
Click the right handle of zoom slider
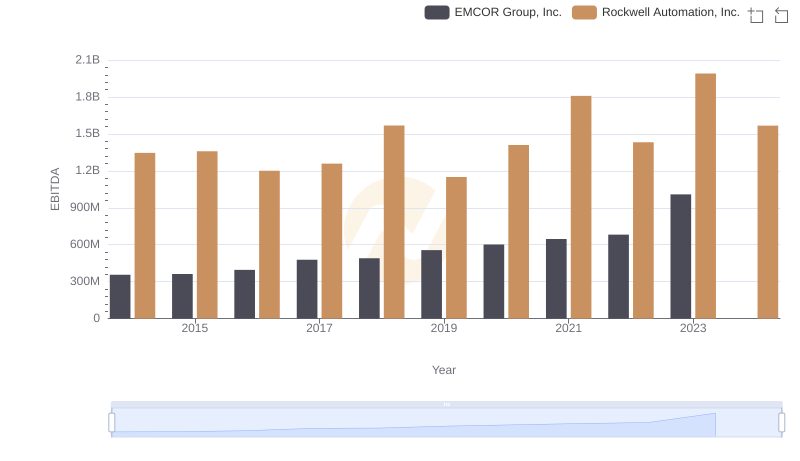tap(782, 423)
